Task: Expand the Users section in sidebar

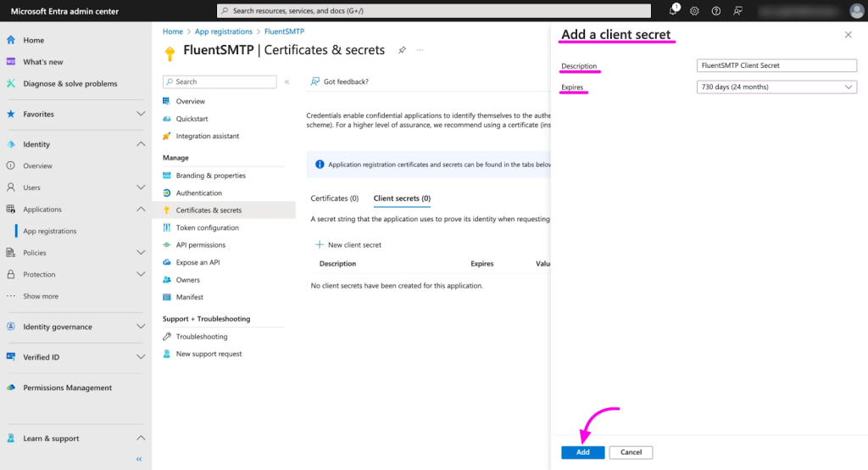Action: click(141, 187)
